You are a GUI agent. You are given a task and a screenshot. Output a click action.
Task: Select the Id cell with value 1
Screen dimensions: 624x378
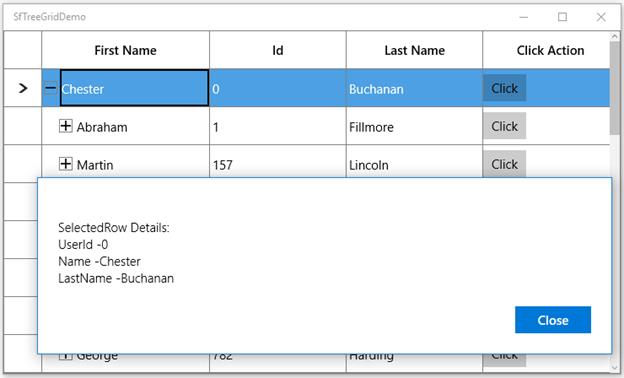(278, 126)
